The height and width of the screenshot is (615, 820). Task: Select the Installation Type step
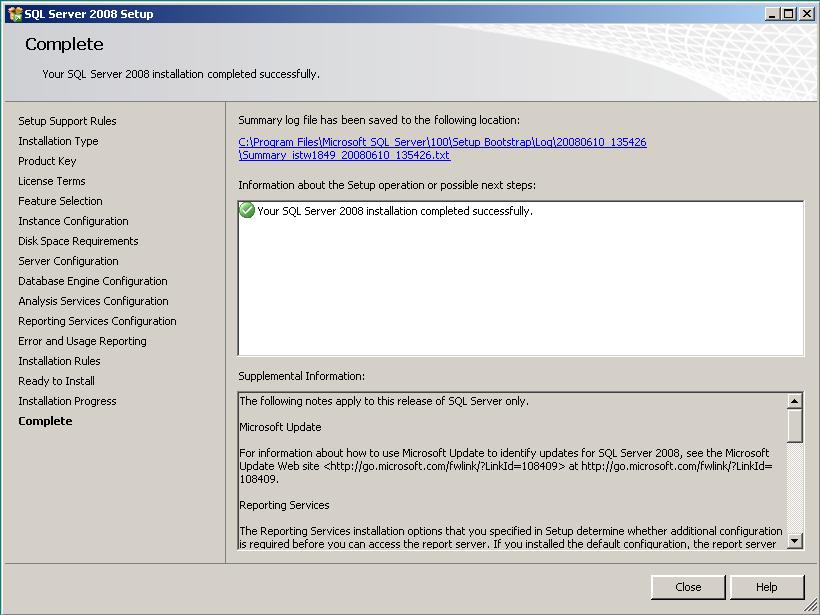[58, 141]
